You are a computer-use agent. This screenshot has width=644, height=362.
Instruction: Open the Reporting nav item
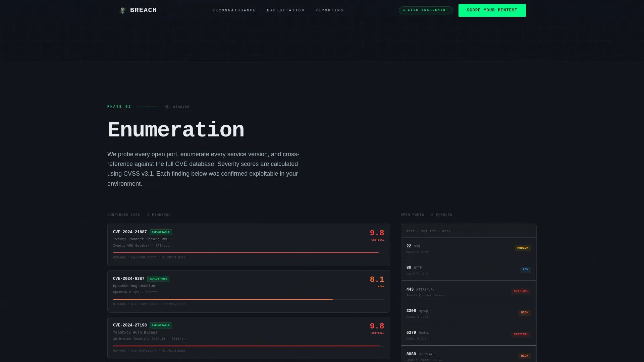(329, 10)
